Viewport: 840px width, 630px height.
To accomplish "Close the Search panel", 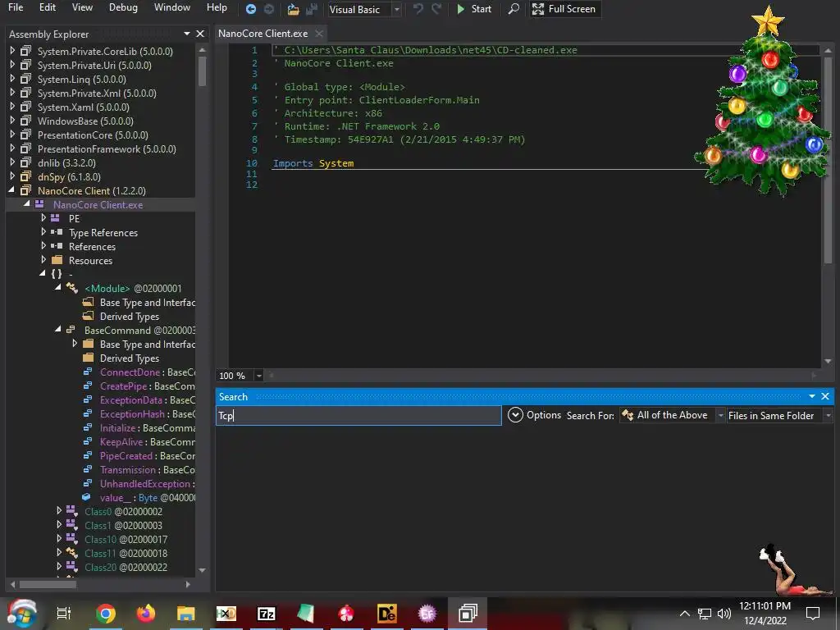I will click(x=825, y=396).
